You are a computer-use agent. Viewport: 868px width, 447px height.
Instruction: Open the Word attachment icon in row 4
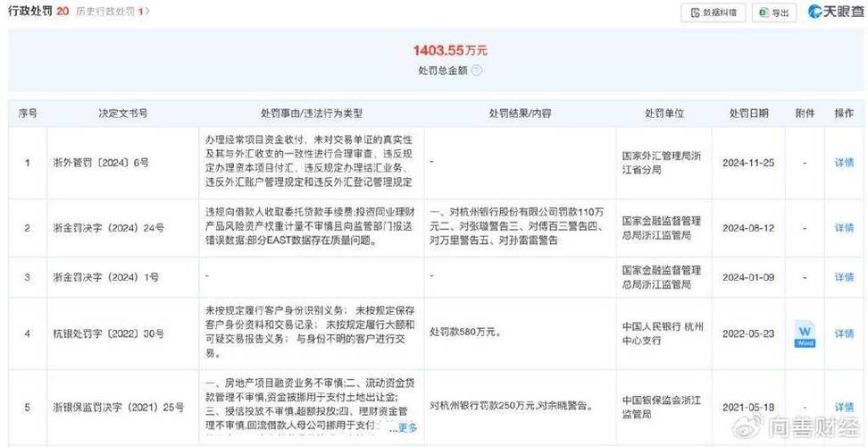pyautogui.click(x=805, y=333)
